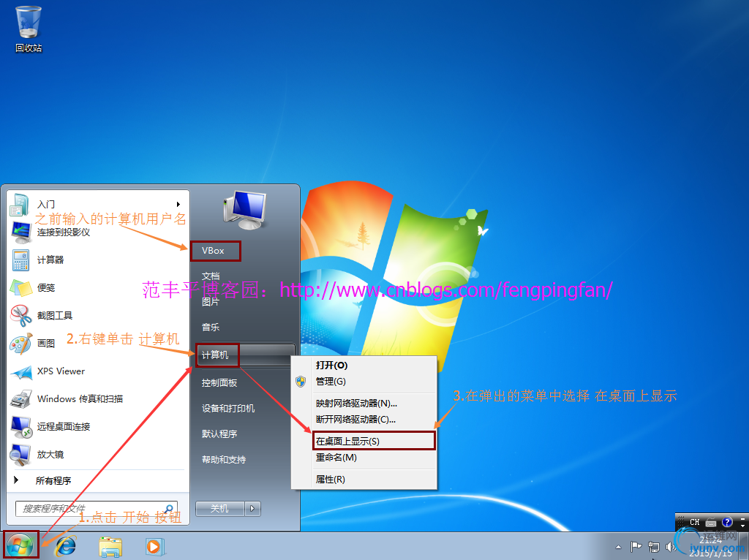The width and height of the screenshot is (749, 560).
Task: Open the Recycle Bin desktop icon
Action: (x=29, y=29)
